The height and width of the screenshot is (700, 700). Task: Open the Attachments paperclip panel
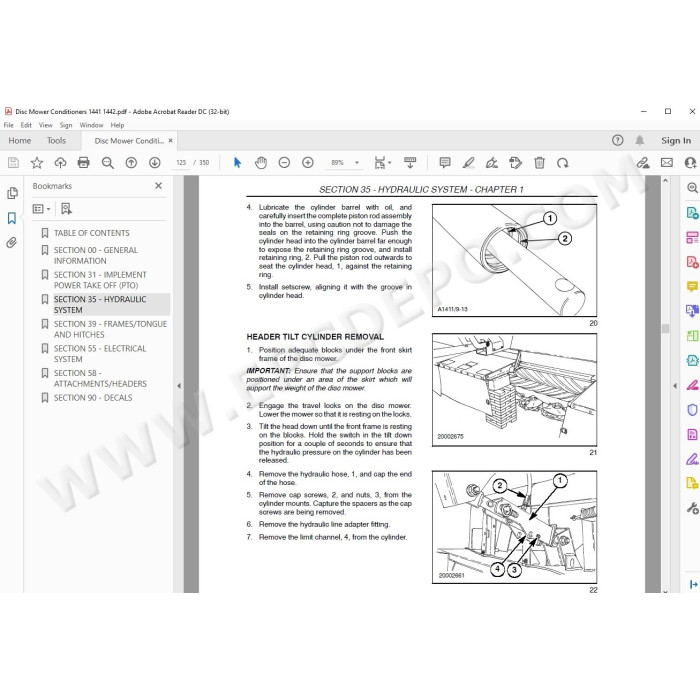[x=12, y=242]
